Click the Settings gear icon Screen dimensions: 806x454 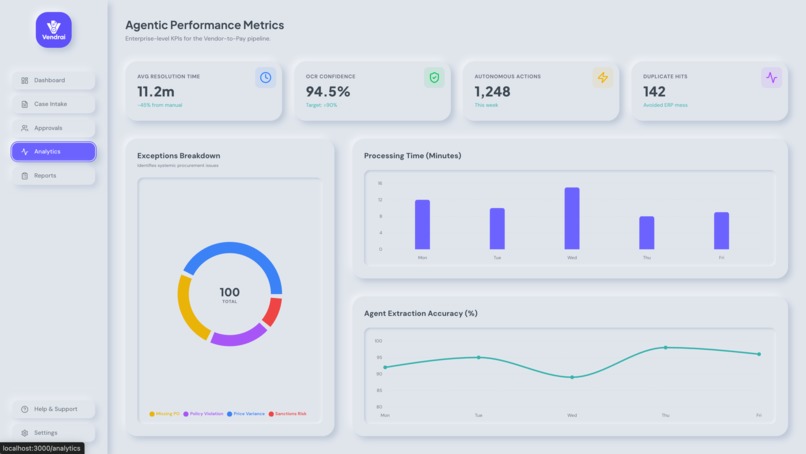pos(25,433)
